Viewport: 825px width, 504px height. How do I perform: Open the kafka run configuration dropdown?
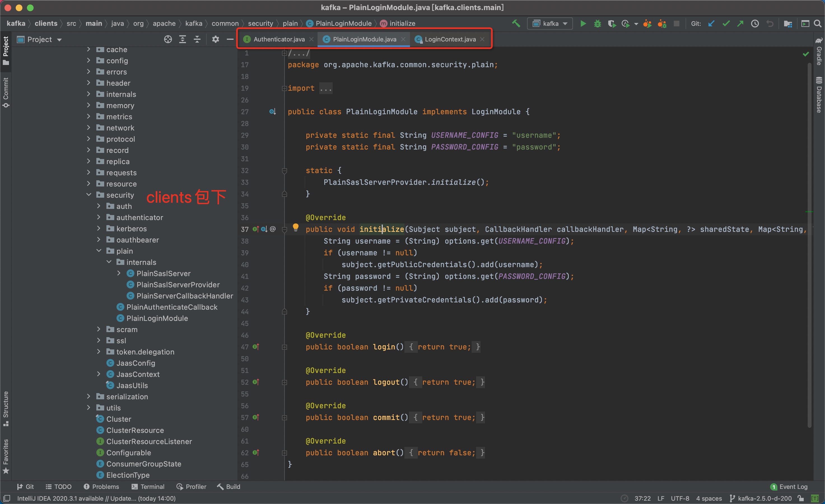point(550,24)
